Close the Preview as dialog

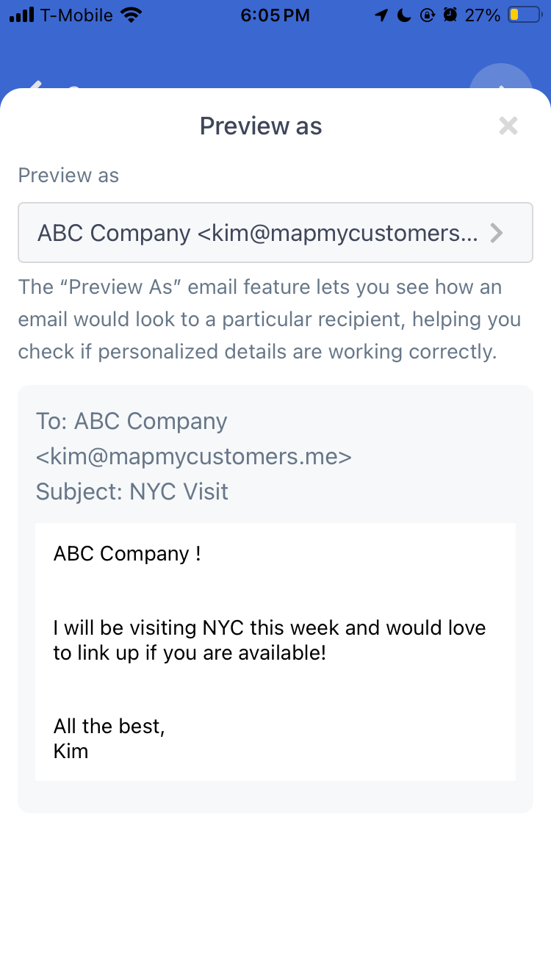(508, 126)
